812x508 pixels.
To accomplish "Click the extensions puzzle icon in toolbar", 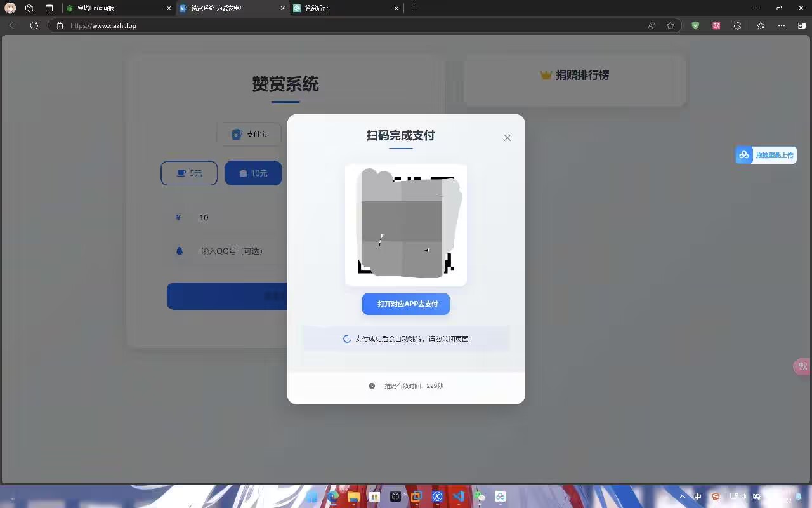I will pyautogui.click(x=737, y=26).
